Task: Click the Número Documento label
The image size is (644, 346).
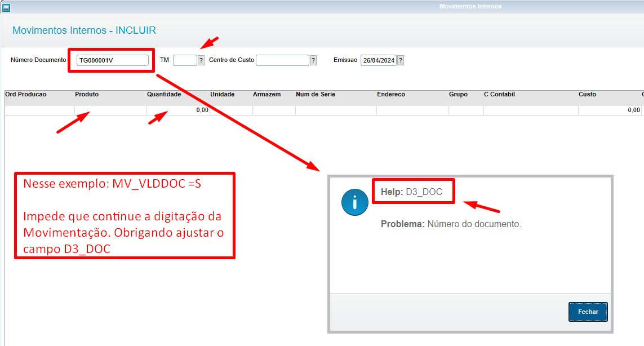Action: coord(38,60)
